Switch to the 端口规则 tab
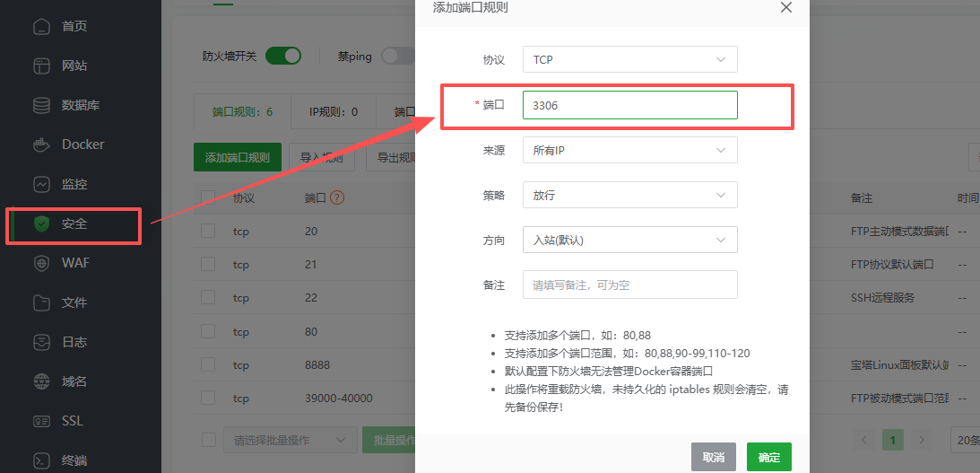The width and height of the screenshot is (980, 473). pos(242,112)
